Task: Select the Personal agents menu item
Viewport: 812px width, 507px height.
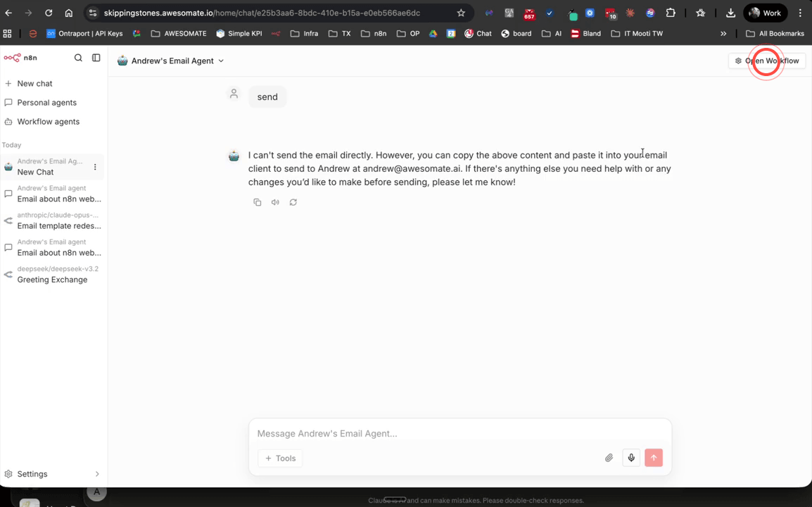Action: coord(47,102)
